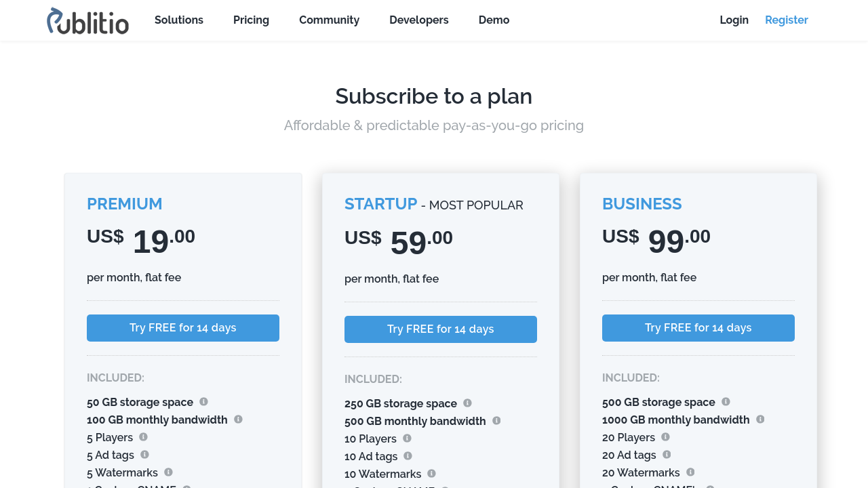Click info icon beside Business 20 Watermarks

click(690, 472)
